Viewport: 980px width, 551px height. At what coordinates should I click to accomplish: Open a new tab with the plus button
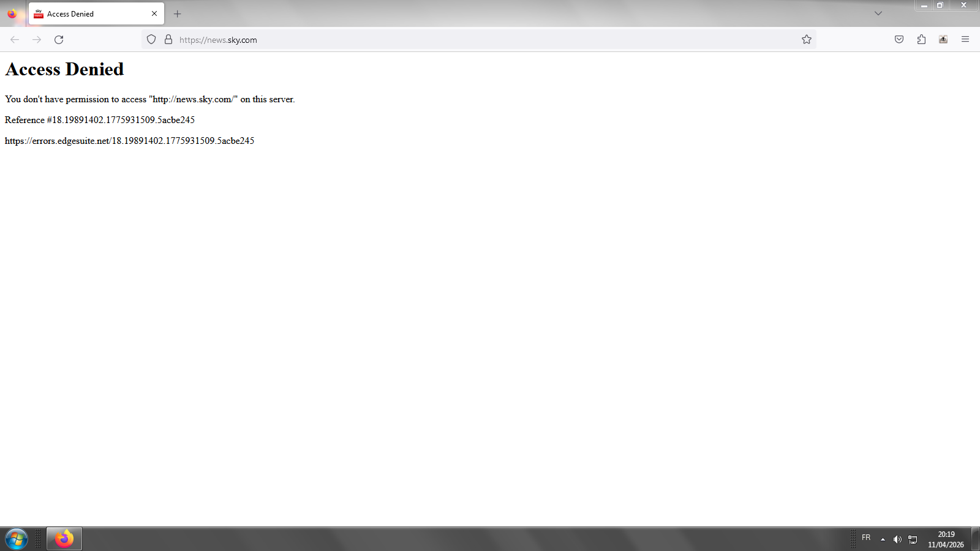[178, 13]
